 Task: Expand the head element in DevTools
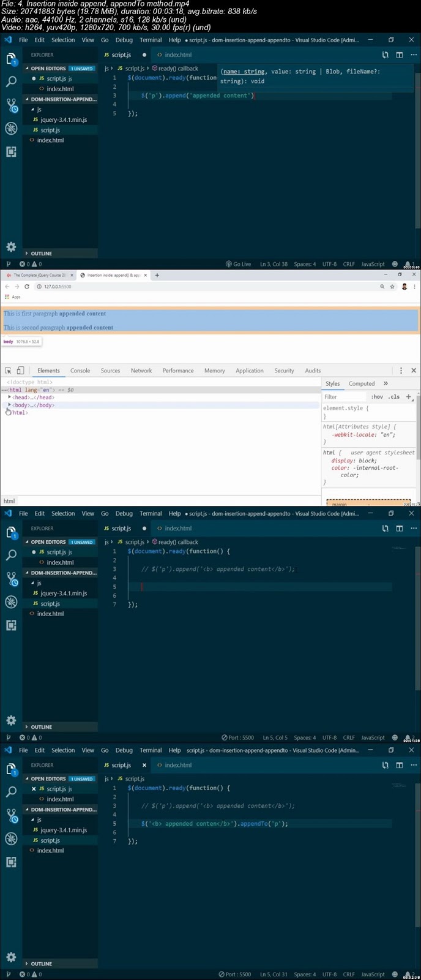coord(10,398)
